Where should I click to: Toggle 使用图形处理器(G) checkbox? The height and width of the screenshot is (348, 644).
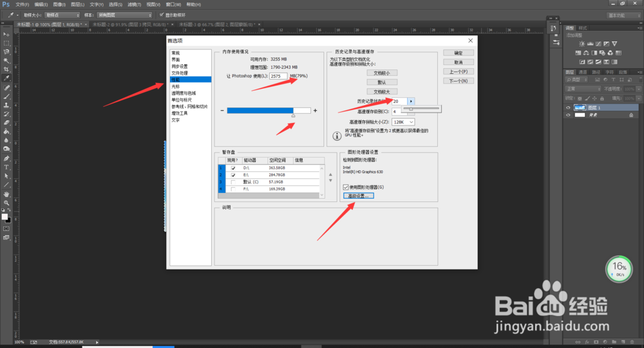[x=346, y=187]
